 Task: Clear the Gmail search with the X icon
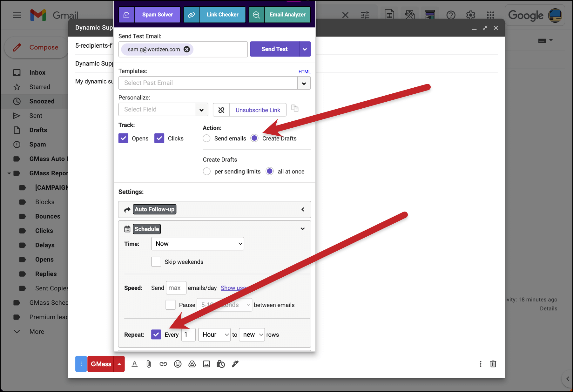point(345,15)
